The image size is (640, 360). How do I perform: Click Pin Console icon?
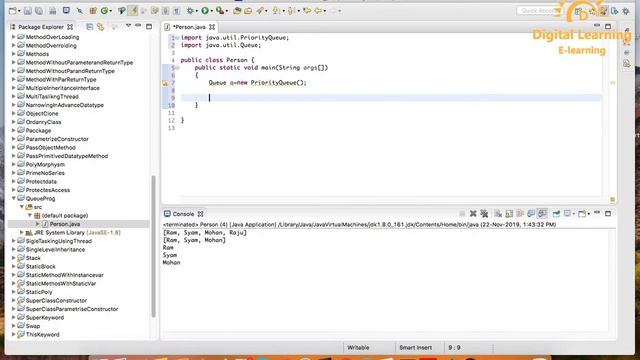point(557,213)
